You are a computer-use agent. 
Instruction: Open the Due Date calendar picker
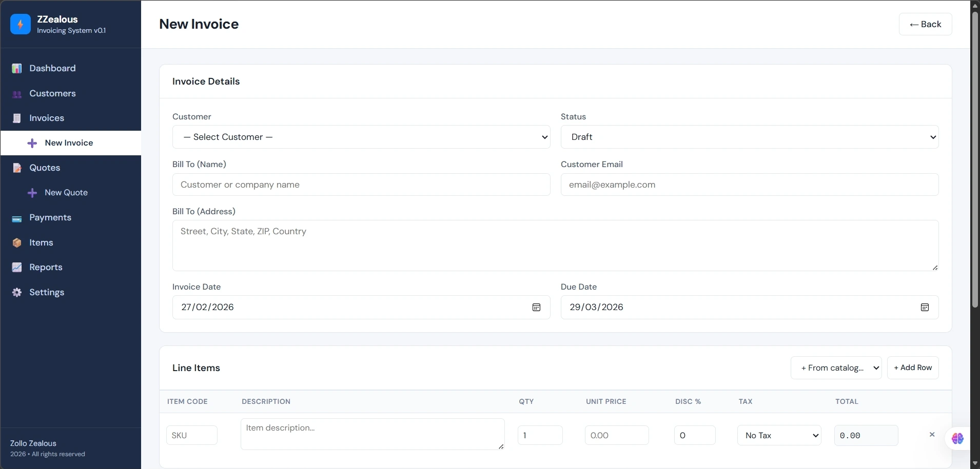coord(925,308)
